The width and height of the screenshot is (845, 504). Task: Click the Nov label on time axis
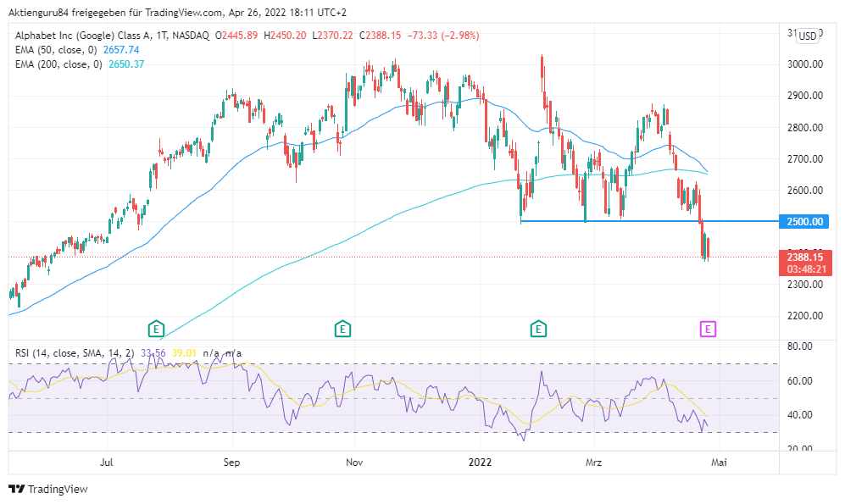pos(354,462)
